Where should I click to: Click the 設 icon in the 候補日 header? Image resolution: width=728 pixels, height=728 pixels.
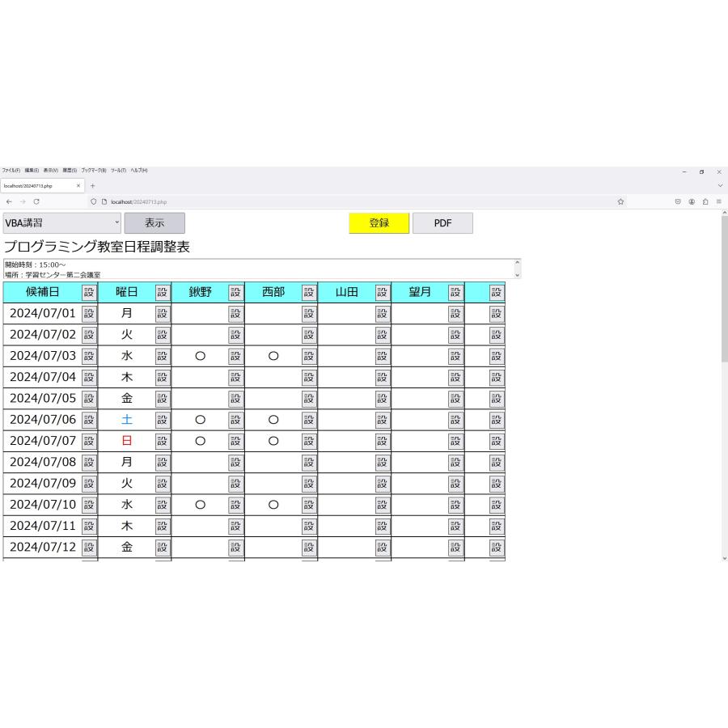[x=88, y=292]
